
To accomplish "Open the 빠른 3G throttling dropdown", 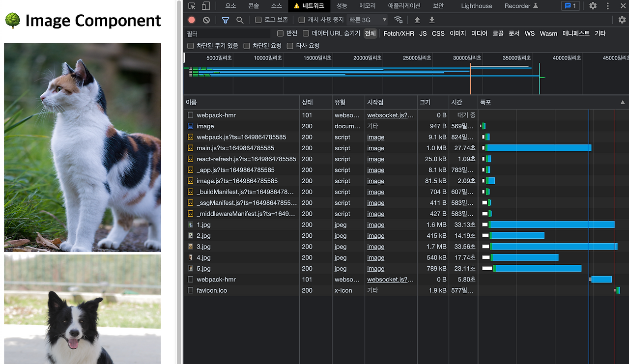I will coord(368,20).
